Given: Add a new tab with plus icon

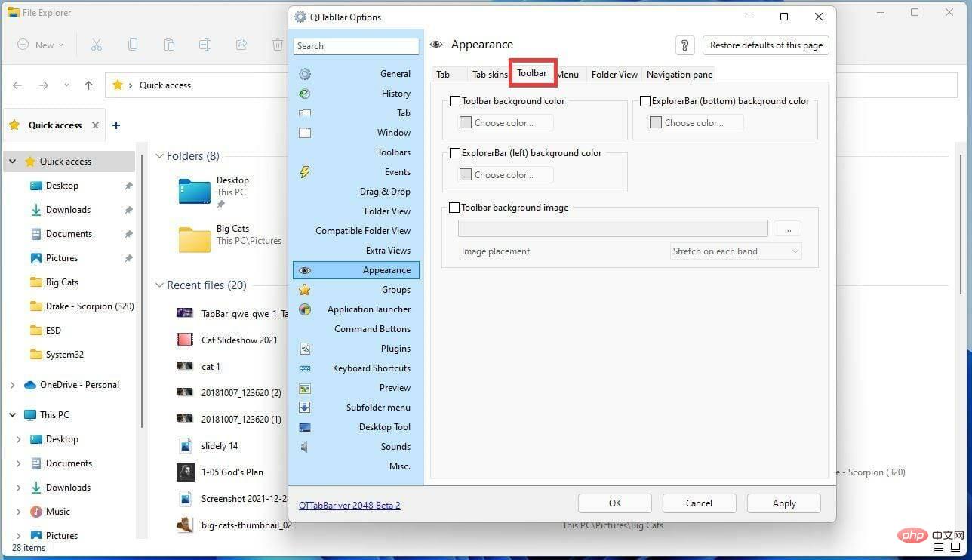Looking at the screenshot, I should [116, 125].
